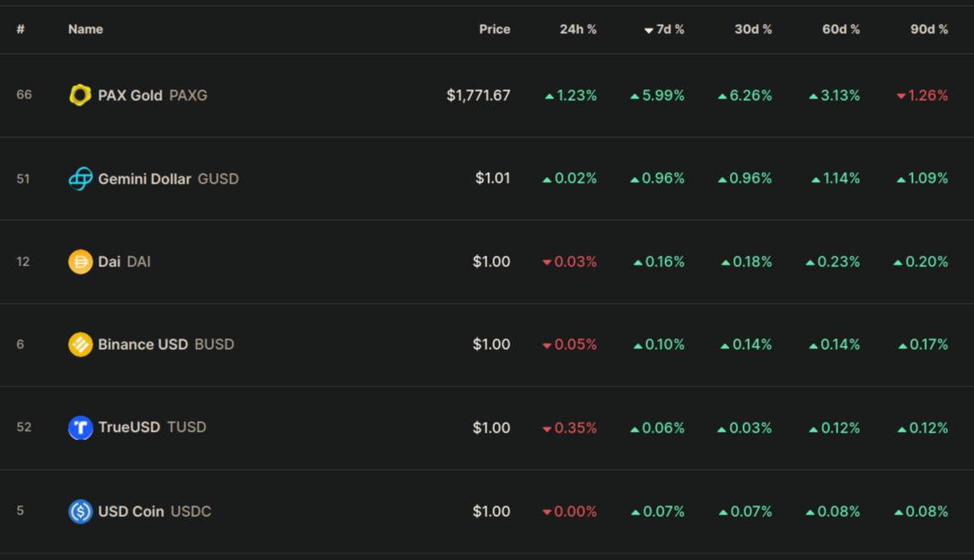
Task: Click the Gemini Dollar logo icon
Action: [80, 178]
